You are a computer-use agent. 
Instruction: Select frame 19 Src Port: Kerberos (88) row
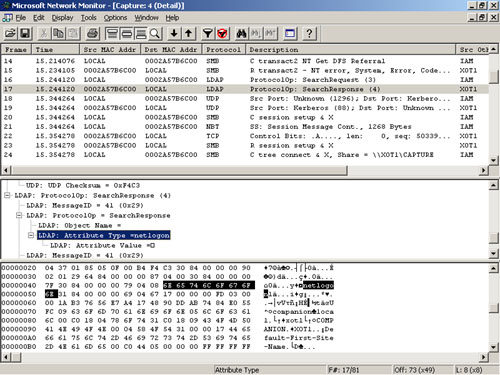pos(245,108)
